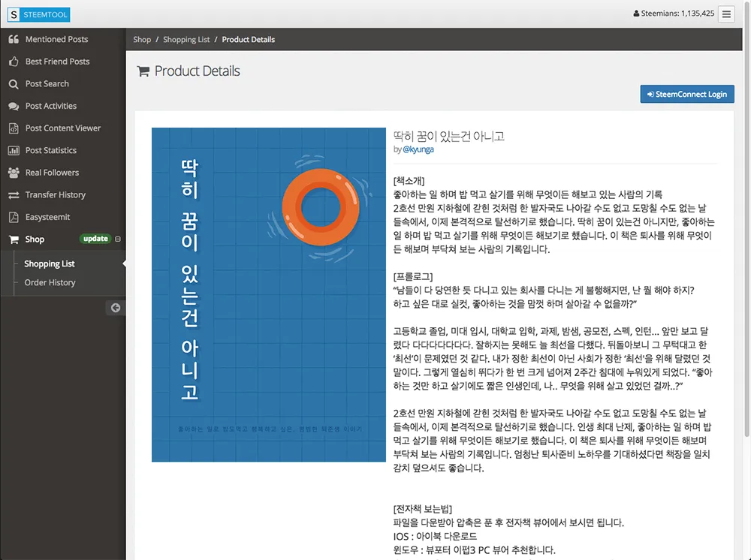Click Product Details in the breadcrumb
The image size is (751, 560).
pos(248,40)
